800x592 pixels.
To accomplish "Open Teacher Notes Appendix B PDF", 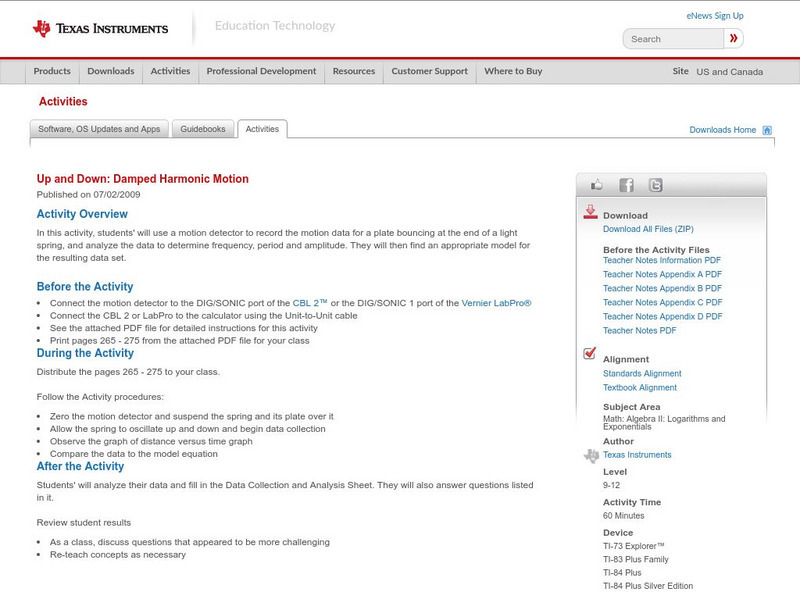I will click(x=662, y=288).
